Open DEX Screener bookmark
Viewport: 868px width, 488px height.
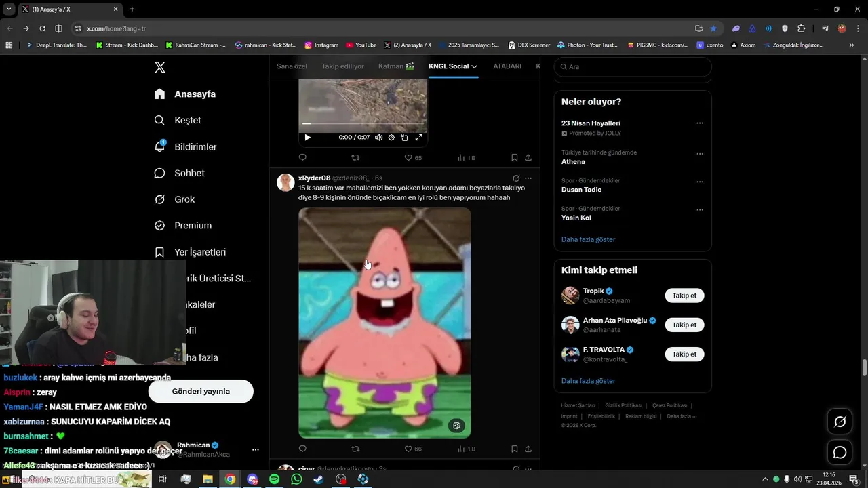click(x=529, y=45)
